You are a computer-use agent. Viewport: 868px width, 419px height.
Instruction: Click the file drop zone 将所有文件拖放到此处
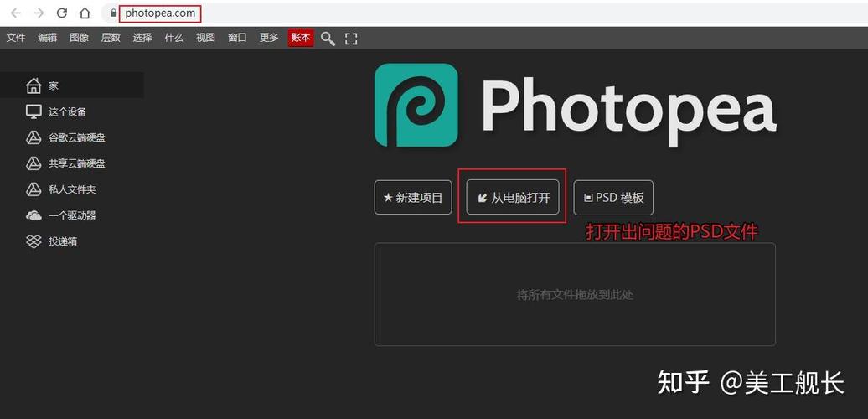coord(575,294)
